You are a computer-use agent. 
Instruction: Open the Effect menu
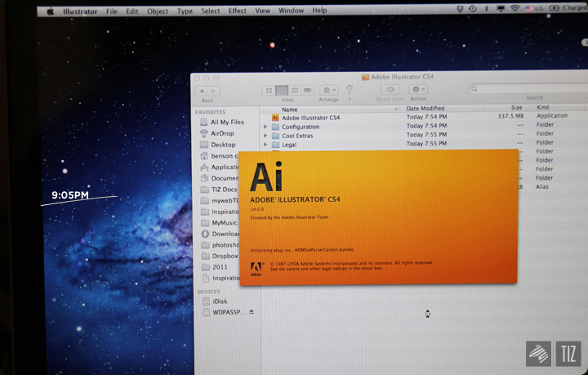tap(238, 11)
